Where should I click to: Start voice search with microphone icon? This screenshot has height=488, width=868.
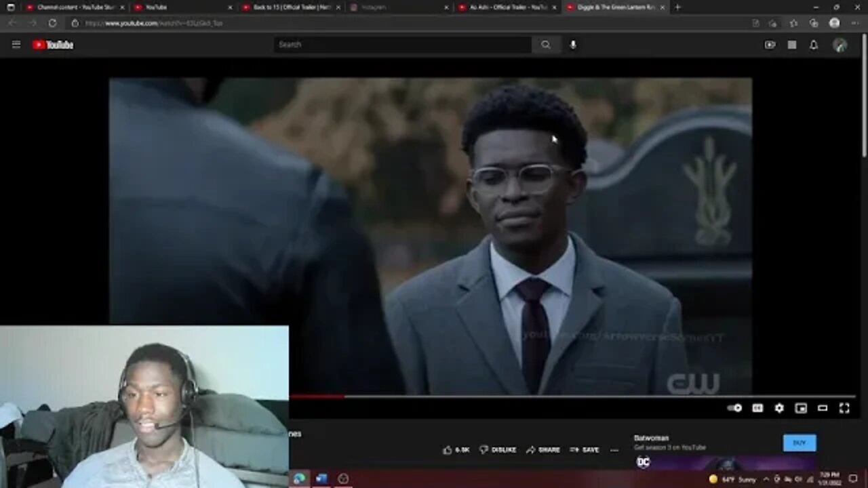[x=573, y=45]
